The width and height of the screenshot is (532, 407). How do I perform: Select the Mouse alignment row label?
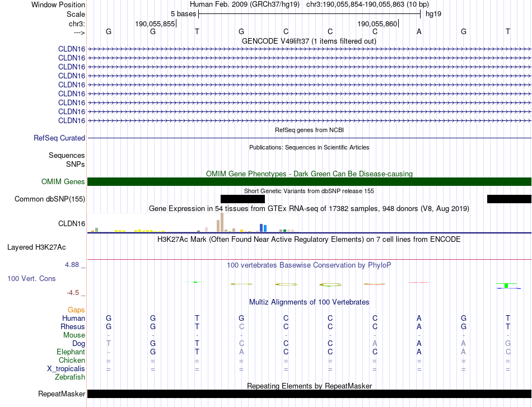[x=74, y=335]
